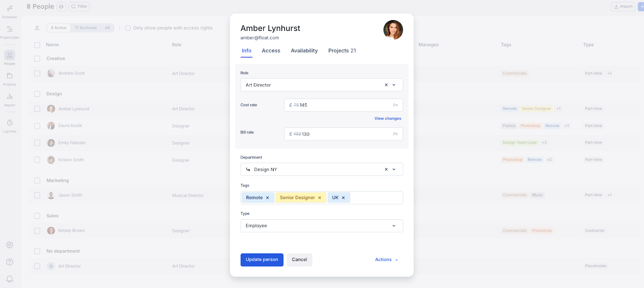644x288 pixels.
Task: Click the Update person button
Action: point(262,260)
